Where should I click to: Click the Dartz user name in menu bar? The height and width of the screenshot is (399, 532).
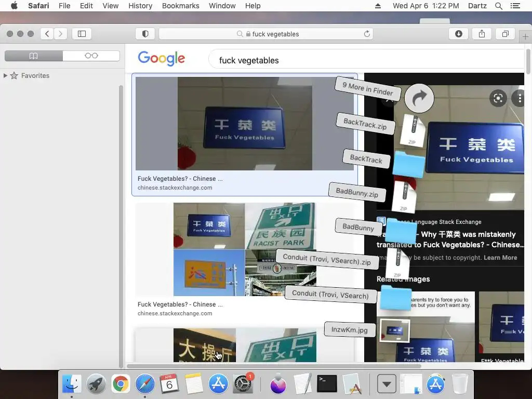point(477,6)
